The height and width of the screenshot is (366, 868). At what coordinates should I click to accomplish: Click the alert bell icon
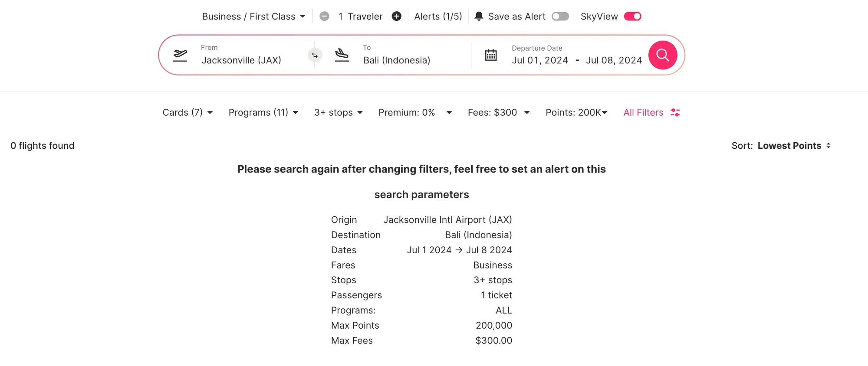pyautogui.click(x=479, y=16)
